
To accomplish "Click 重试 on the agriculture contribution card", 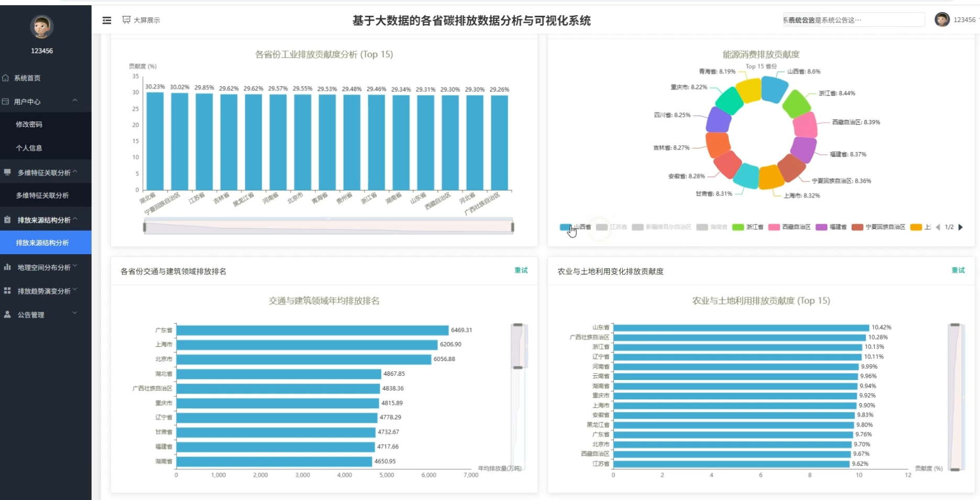I will [957, 270].
